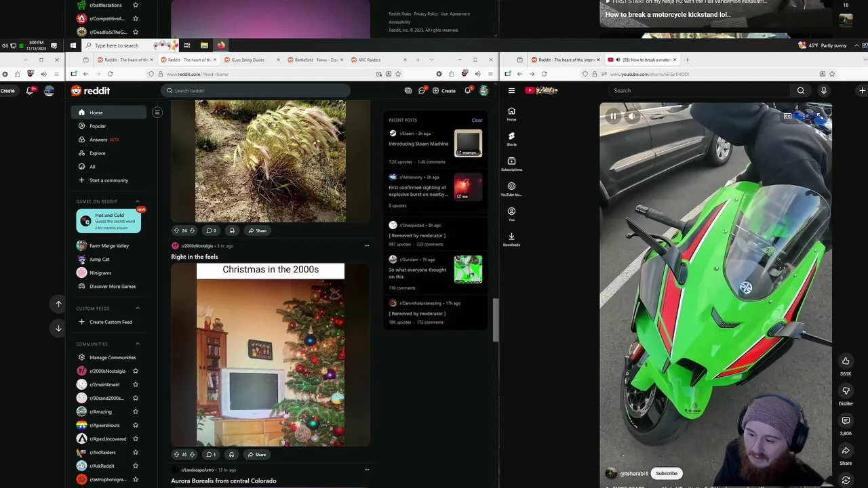Share the grass photo post
868x488 pixels.
(x=257, y=230)
